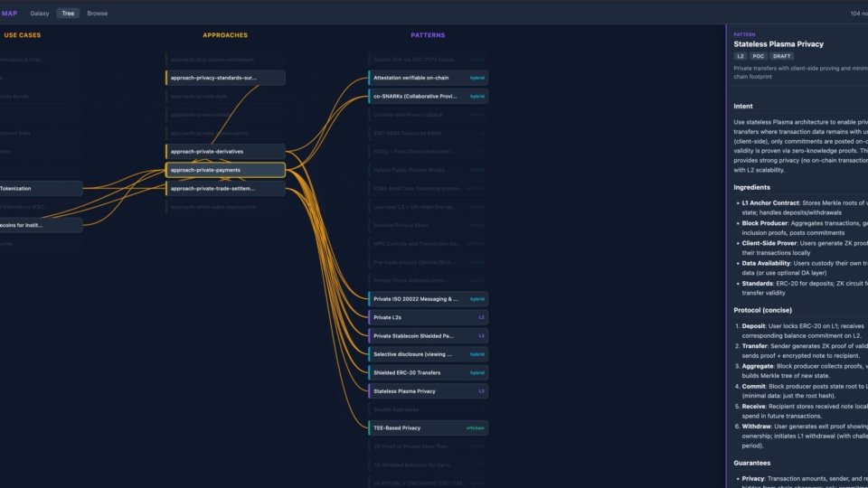Viewport: 868px width, 488px height.
Task: Open Shielded ERC-20 Transfers pattern
Action: 428,373
